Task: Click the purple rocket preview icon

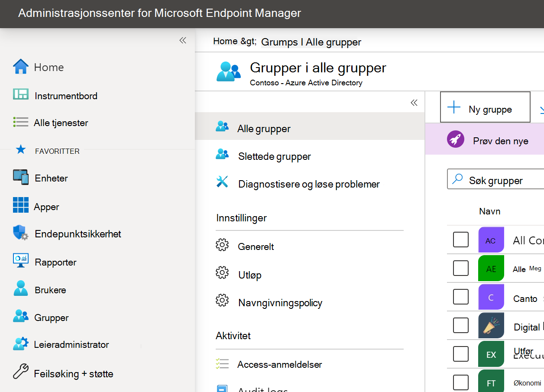Action: pyautogui.click(x=456, y=139)
